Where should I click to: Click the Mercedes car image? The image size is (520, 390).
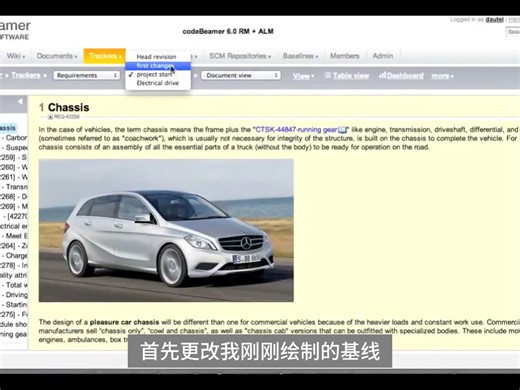pyautogui.click(x=166, y=231)
